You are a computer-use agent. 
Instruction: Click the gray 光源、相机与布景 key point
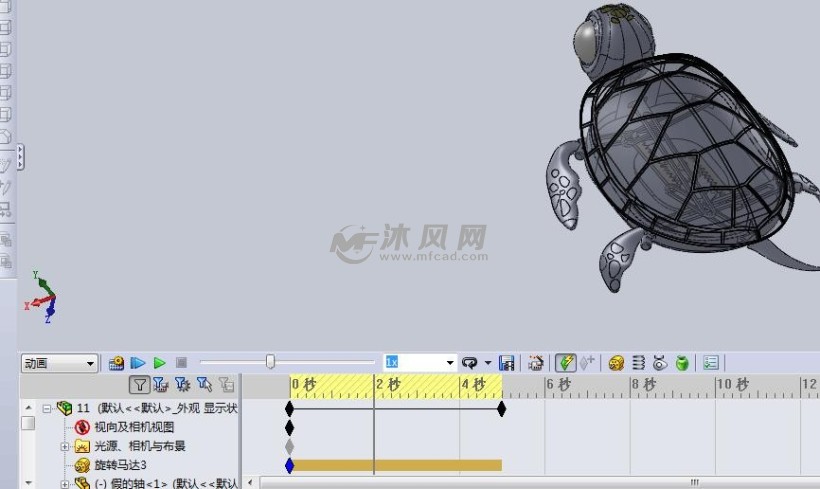[x=289, y=447]
